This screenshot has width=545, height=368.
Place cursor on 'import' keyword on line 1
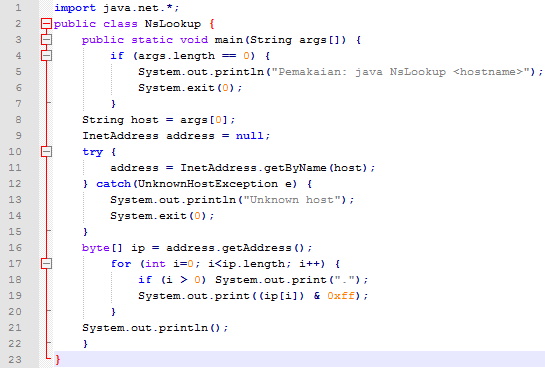point(75,8)
